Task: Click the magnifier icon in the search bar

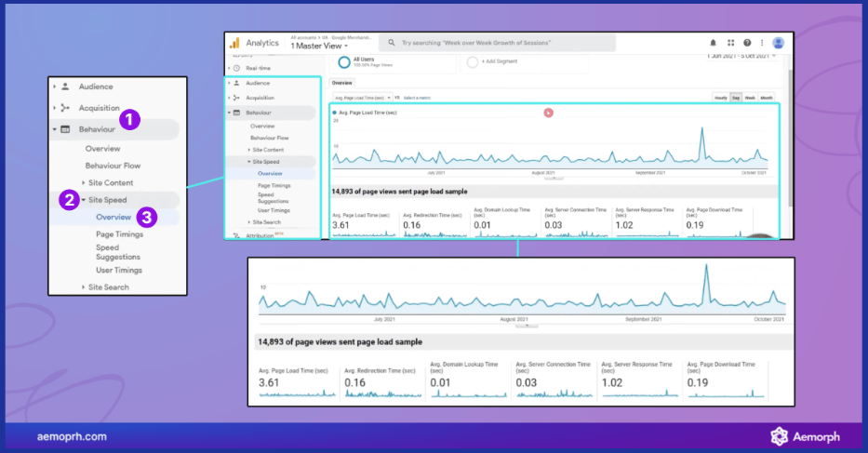Action: point(392,43)
